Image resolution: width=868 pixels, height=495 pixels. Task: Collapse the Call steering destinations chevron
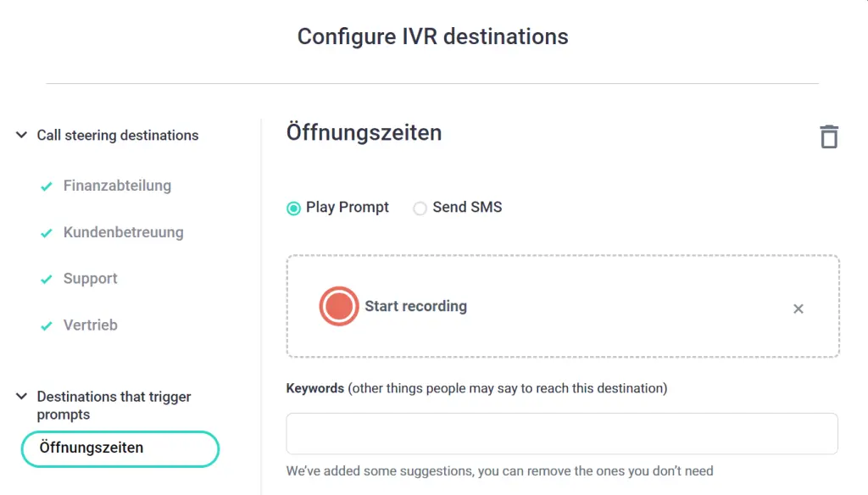click(21, 135)
